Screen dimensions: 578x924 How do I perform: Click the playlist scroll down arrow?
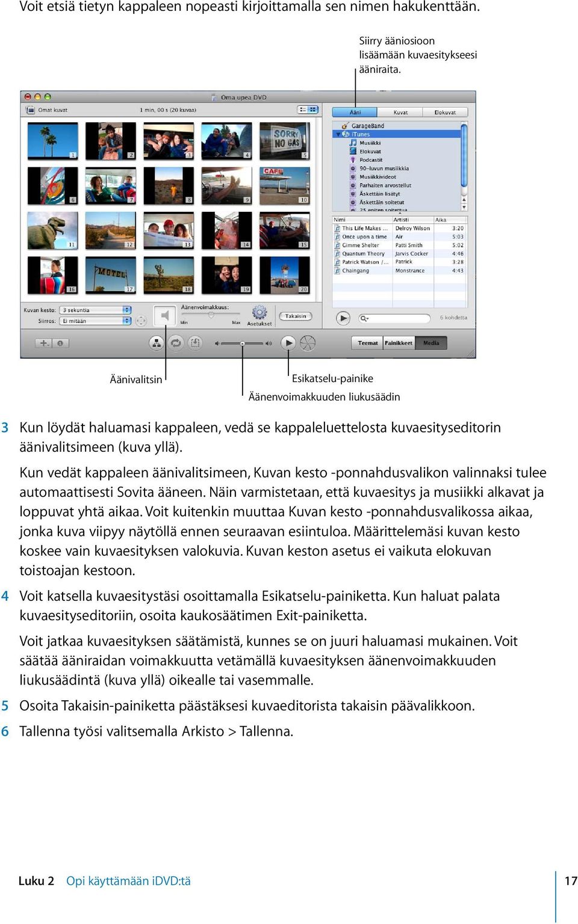pyautogui.click(x=464, y=208)
